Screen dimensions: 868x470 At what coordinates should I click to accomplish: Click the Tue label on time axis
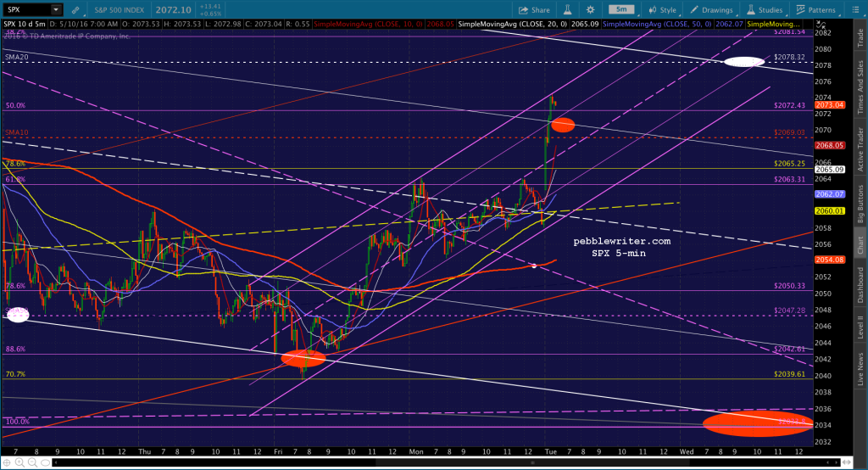click(x=551, y=451)
